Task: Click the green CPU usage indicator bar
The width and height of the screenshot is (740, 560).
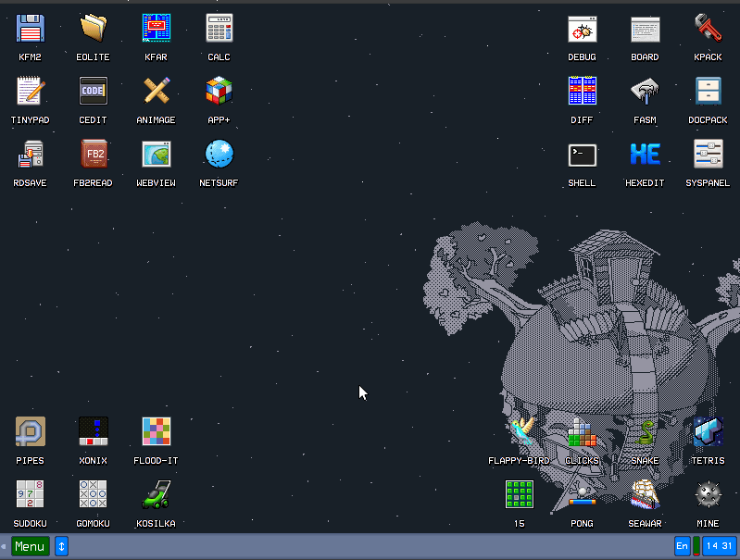Action: pyautogui.click(x=696, y=546)
